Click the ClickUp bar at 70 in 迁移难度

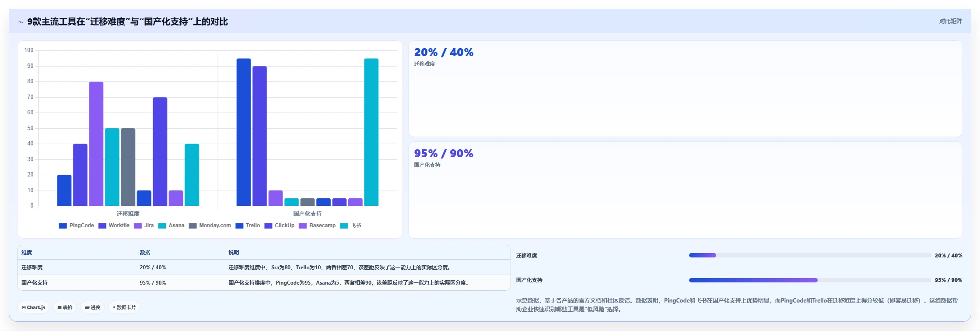160,151
